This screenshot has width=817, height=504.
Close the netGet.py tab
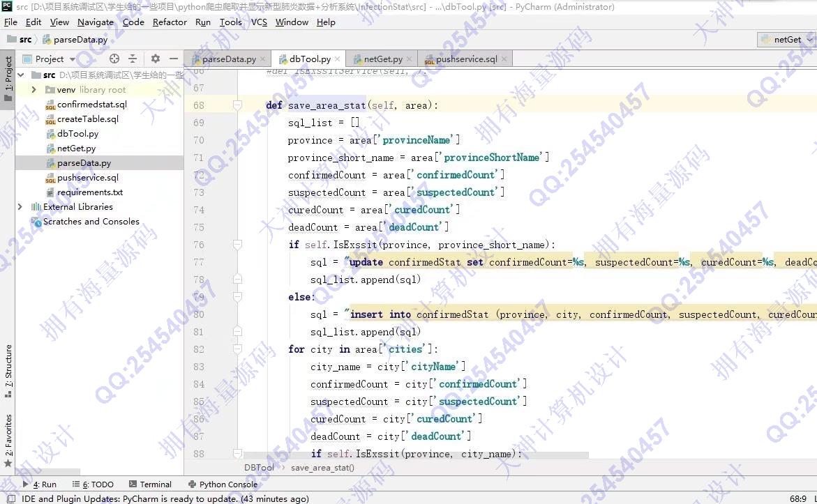click(409, 59)
